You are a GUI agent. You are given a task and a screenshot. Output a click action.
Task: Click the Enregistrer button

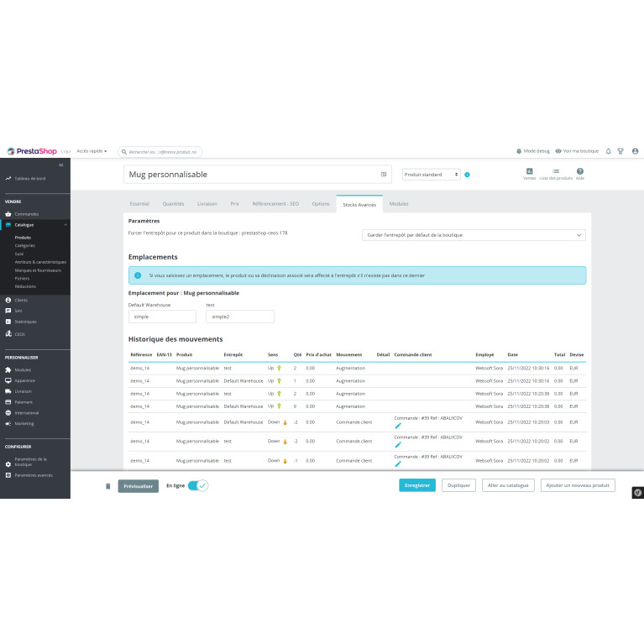click(x=417, y=485)
